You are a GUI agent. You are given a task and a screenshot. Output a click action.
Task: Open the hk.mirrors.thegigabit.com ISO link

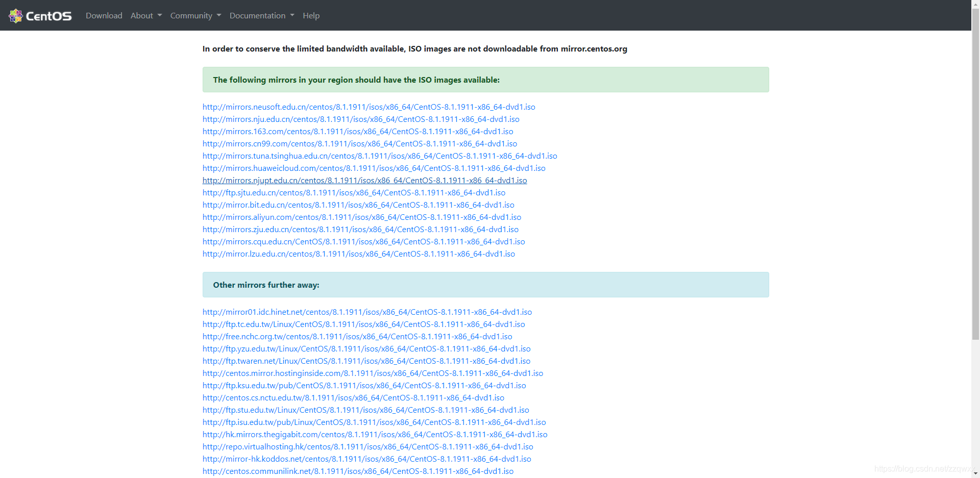[375, 435]
